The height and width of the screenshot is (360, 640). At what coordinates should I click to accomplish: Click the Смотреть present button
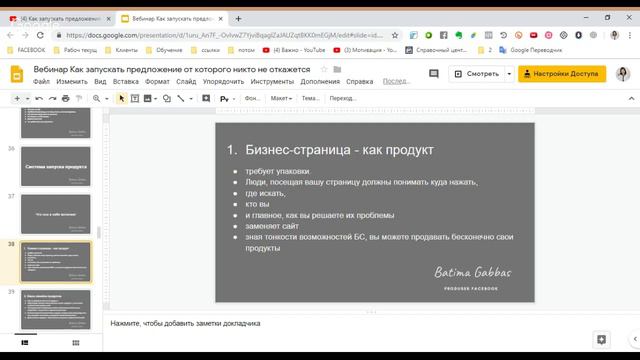point(476,74)
